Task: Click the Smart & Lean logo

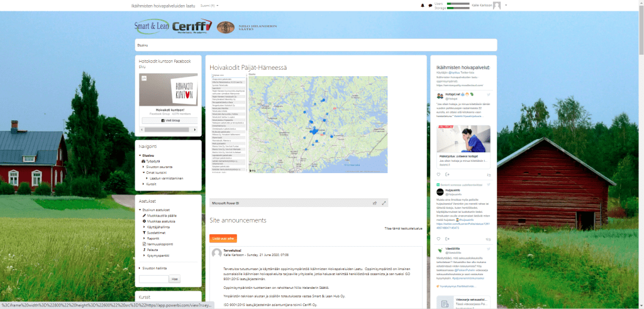Action: point(152,26)
